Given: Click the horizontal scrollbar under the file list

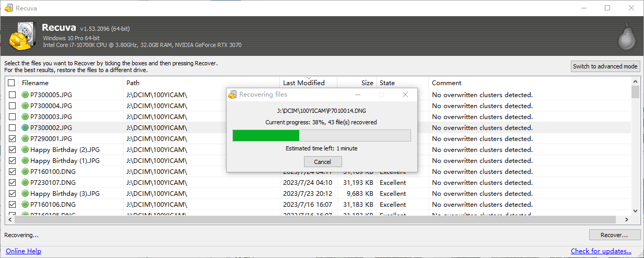Looking at the screenshot, I should 313,220.
